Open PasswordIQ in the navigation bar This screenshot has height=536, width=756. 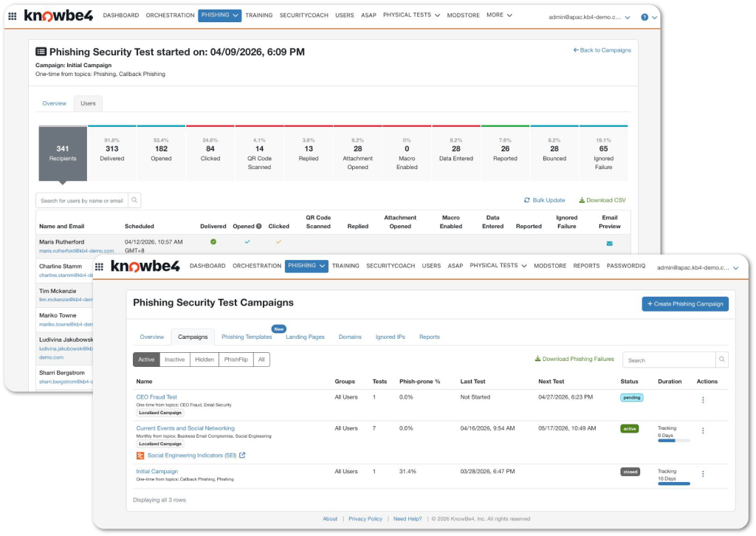[626, 266]
